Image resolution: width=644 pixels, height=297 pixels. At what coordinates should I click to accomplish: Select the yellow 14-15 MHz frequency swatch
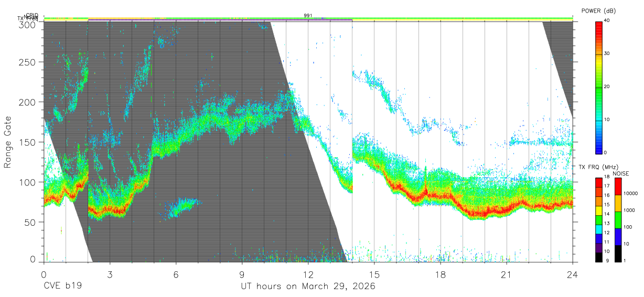coord(598,211)
